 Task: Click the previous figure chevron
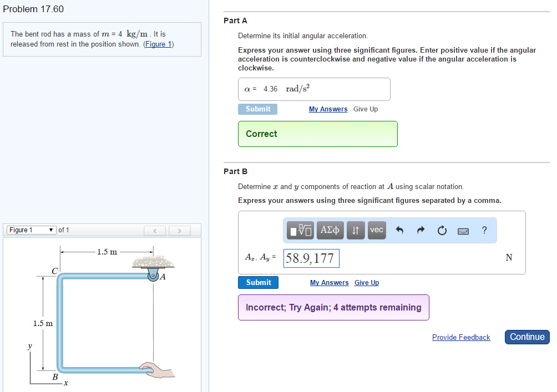[x=155, y=230]
